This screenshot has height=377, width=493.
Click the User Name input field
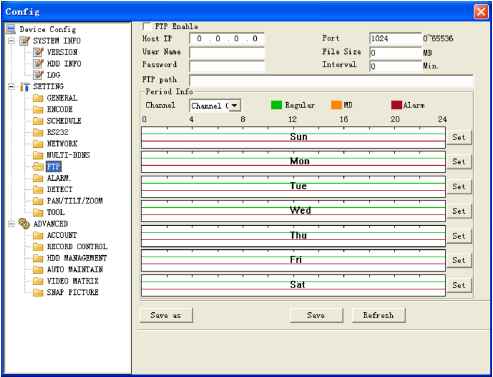227,52
